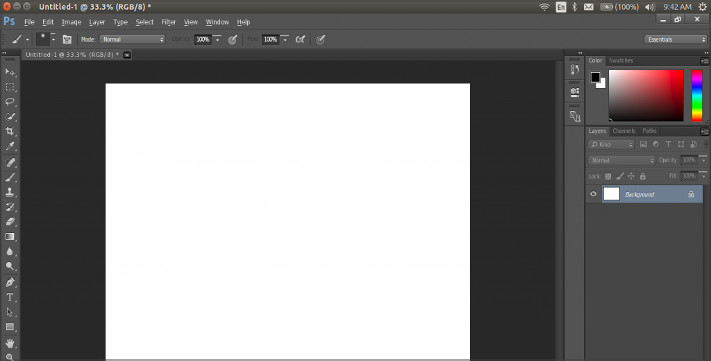
Task: Open the File menu
Action: click(29, 22)
